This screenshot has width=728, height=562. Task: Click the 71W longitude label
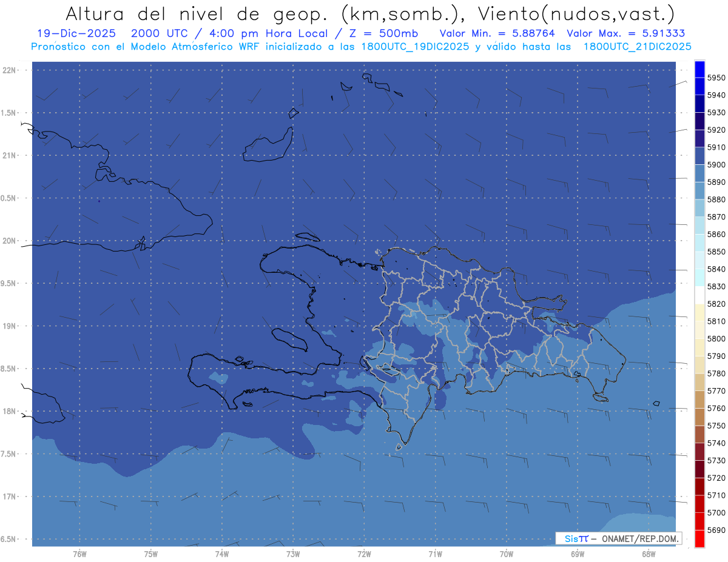[435, 554]
